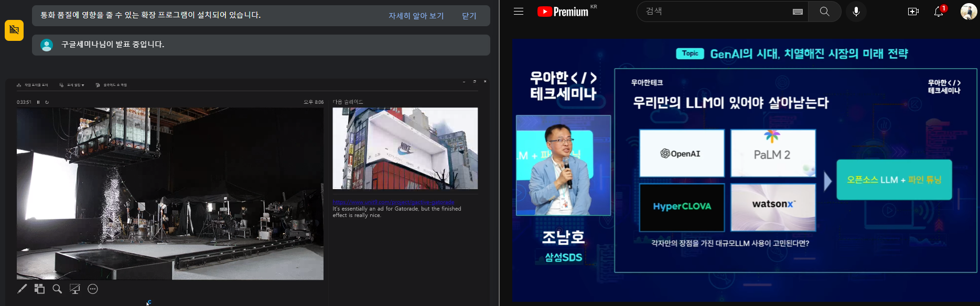
Task: Open the '표시 설정' dropdown in presenter view
Action: tap(72, 85)
